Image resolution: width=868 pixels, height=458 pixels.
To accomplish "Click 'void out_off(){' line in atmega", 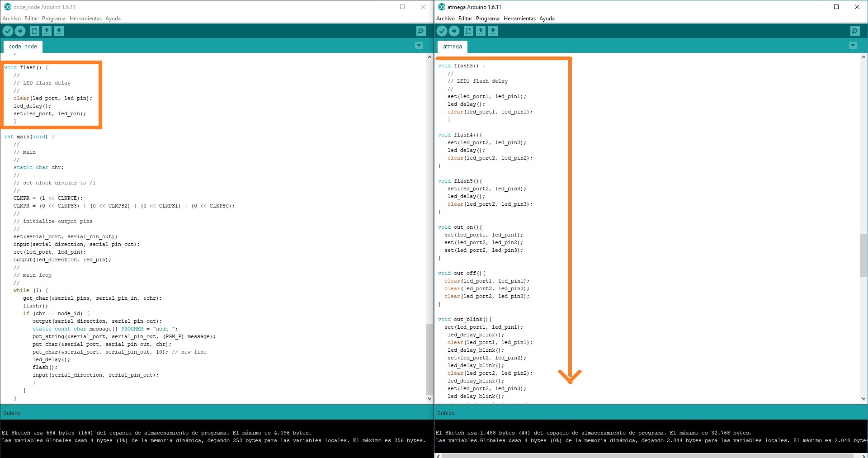I will pyautogui.click(x=462, y=273).
